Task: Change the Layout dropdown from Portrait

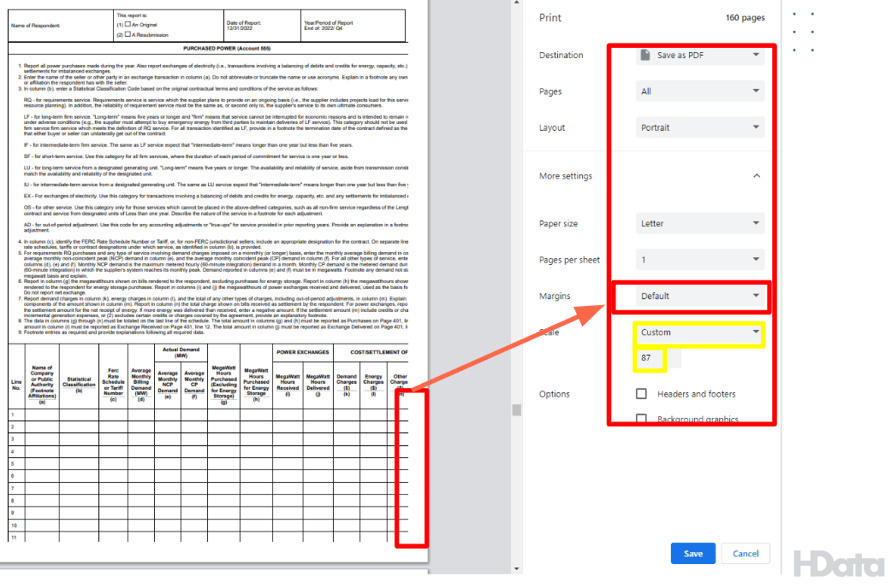Action: coord(700,127)
